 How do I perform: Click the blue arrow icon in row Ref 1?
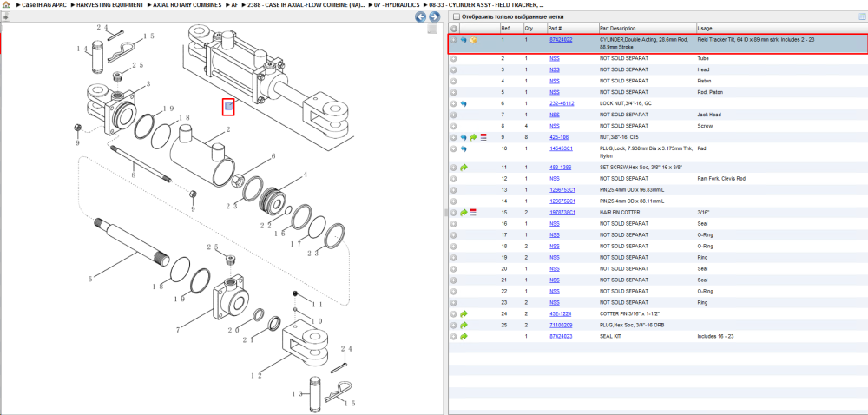pos(464,40)
